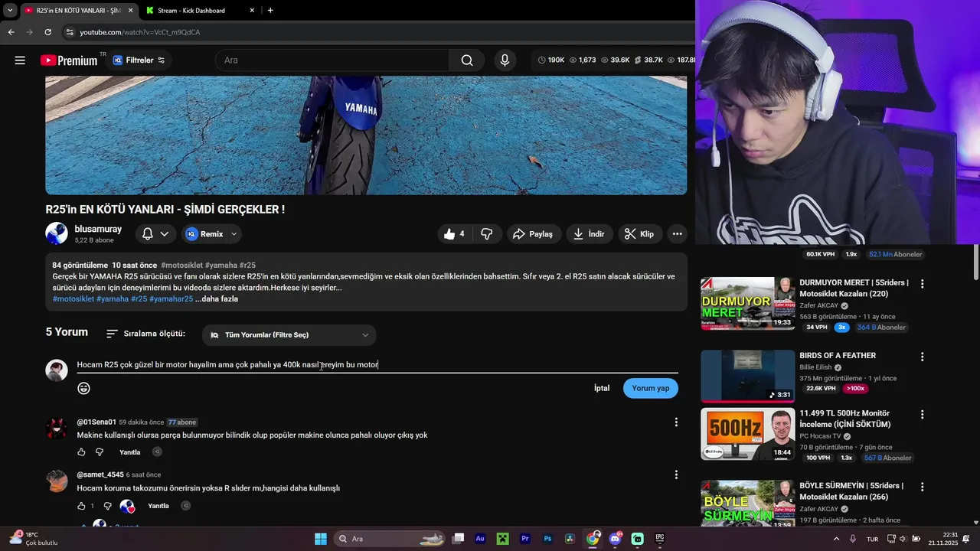Share video with Paylaş button
The height and width of the screenshot is (551, 980).
[x=533, y=234]
